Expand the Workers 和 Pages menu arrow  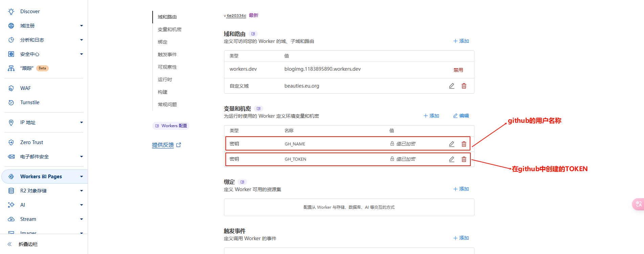82,177
